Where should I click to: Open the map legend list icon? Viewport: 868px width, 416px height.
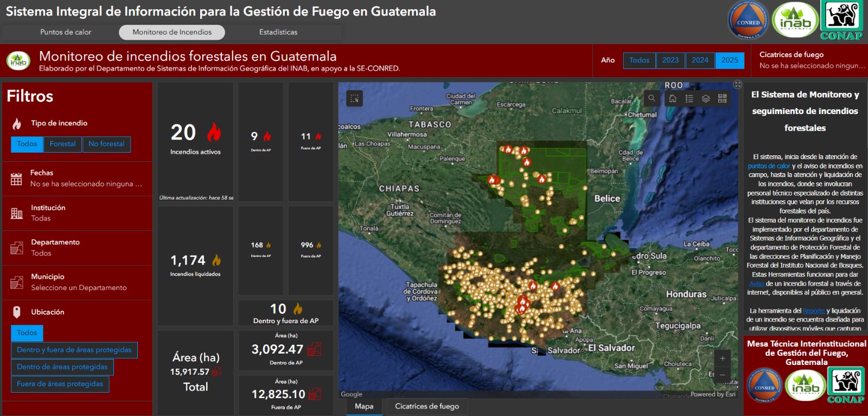(x=689, y=98)
